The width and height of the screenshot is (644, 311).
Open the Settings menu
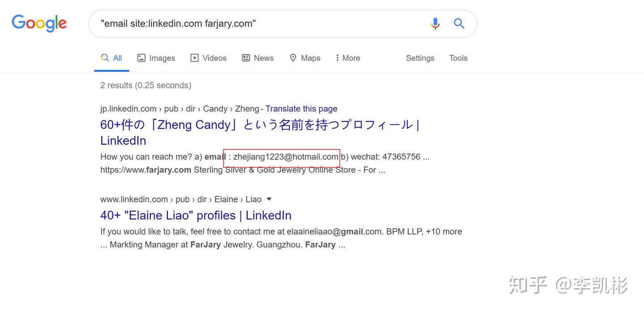pos(420,58)
